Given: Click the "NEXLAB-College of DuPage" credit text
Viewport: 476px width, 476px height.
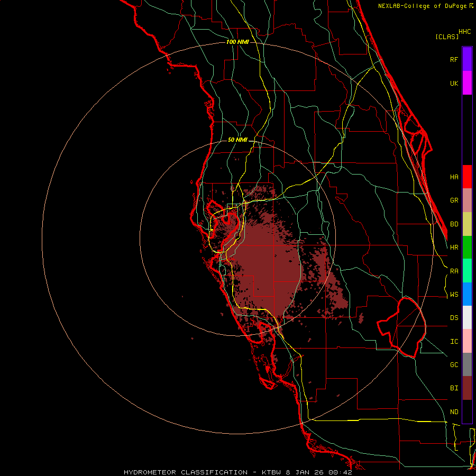Looking at the screenshot, I should 423,6.
